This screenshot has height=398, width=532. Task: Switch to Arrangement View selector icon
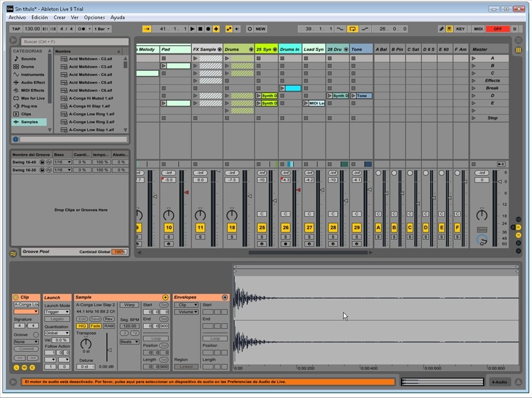518,40
